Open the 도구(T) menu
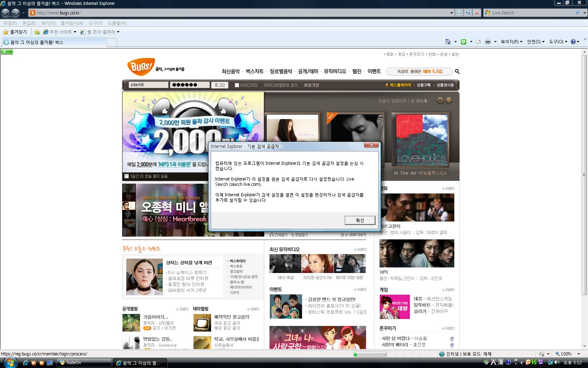588x368 pixels. click(96, 23)
